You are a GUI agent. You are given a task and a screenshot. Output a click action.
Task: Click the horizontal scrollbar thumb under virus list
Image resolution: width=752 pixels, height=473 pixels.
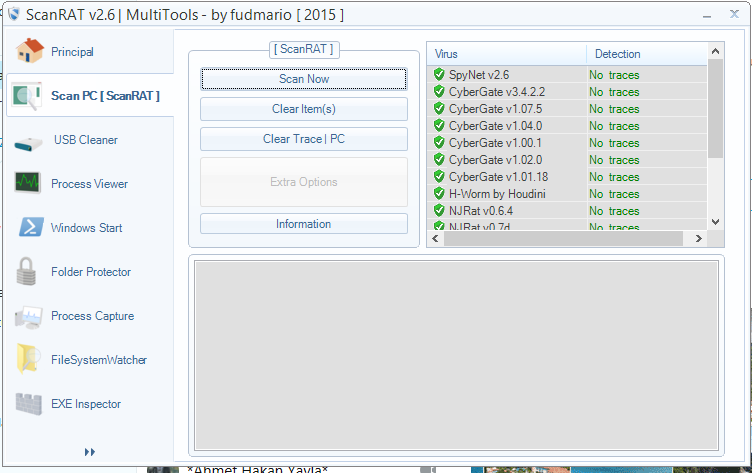(x=564, y=238)
